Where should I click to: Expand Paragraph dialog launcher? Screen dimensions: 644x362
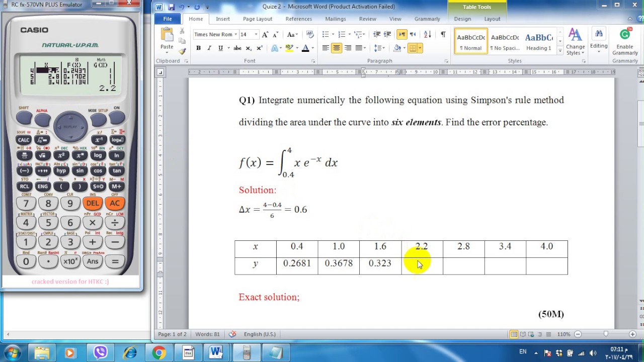(x=446, y=61)
